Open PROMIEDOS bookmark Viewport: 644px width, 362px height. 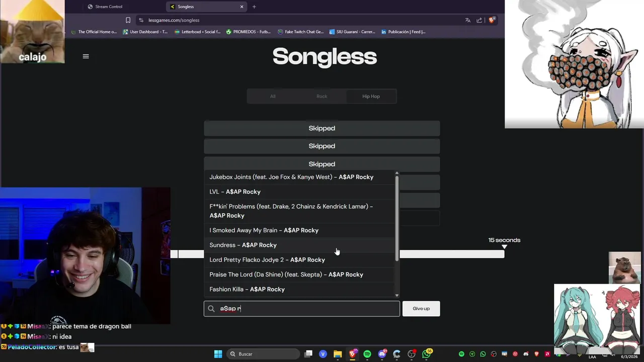click(x=249, y=32)
